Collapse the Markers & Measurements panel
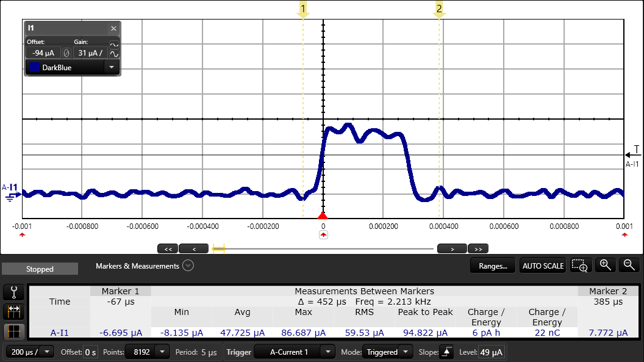The height and width of the screenshot is (362, 644). click(188, 266)
